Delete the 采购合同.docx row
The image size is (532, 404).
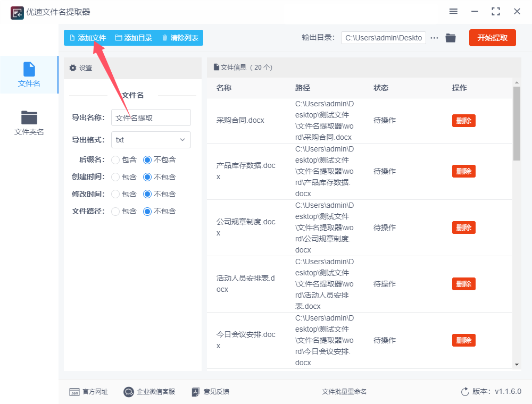(463, 121)
